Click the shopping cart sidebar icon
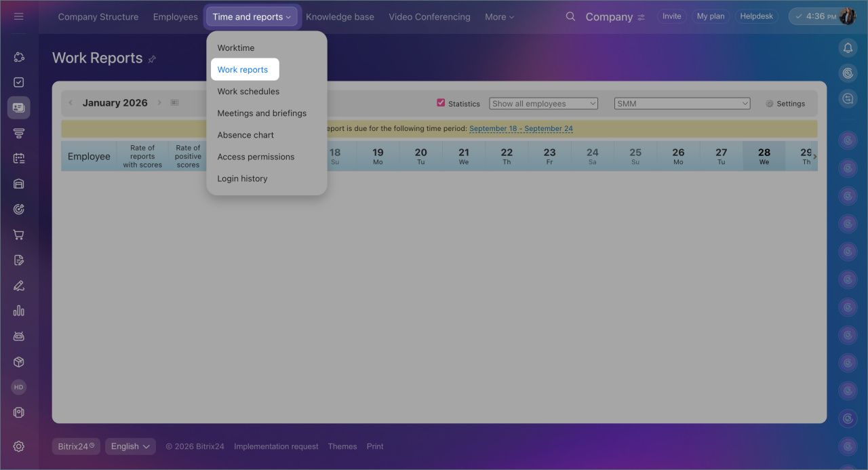The width and height of the screenshot is (868, 470). click(x=19, y=235)
